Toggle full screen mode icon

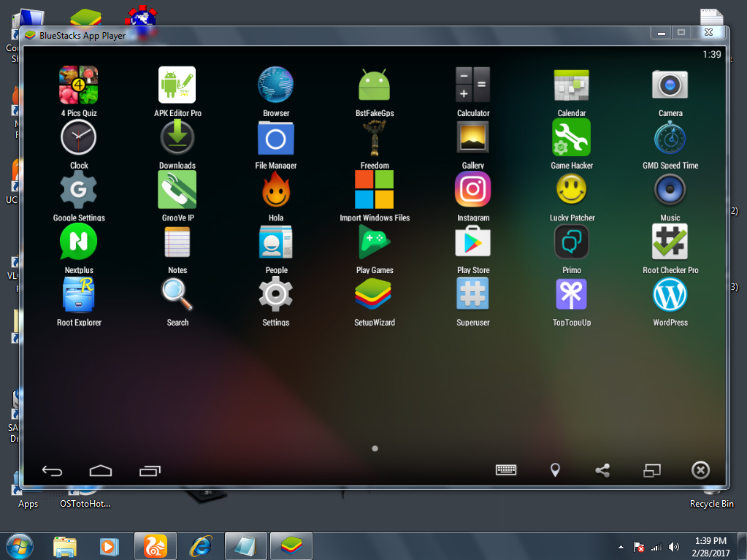(x=651, y=470)
